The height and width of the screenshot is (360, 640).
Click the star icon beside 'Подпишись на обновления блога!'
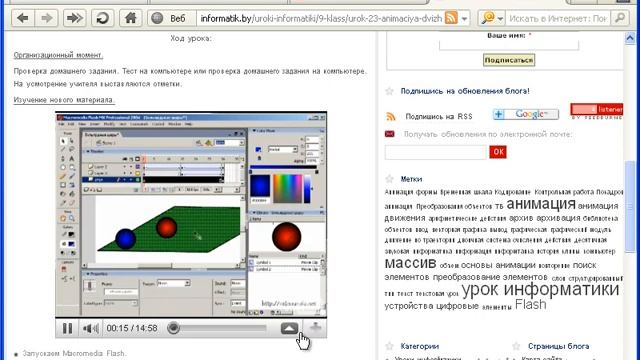pyautogui.click(x=389, y=91)
